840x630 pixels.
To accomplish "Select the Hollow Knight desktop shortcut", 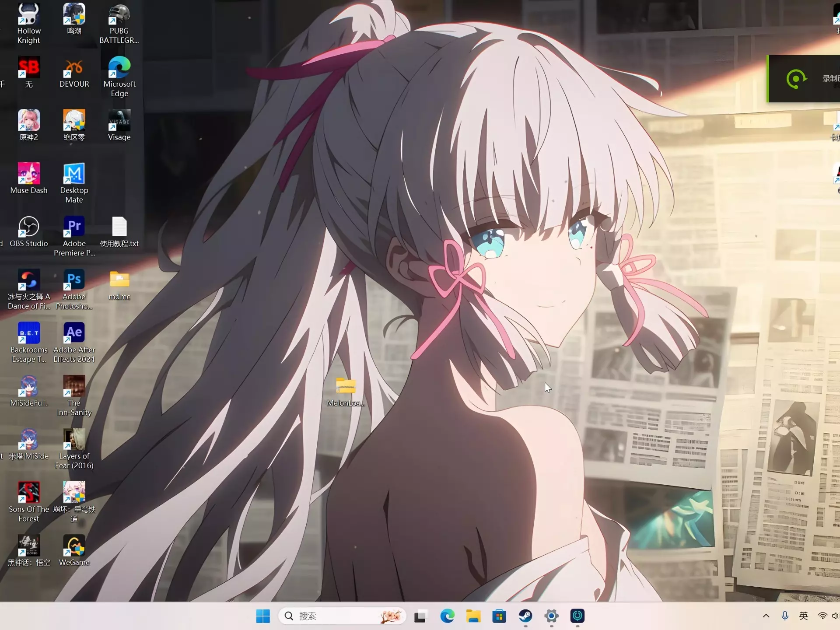I will coord(29,14).
